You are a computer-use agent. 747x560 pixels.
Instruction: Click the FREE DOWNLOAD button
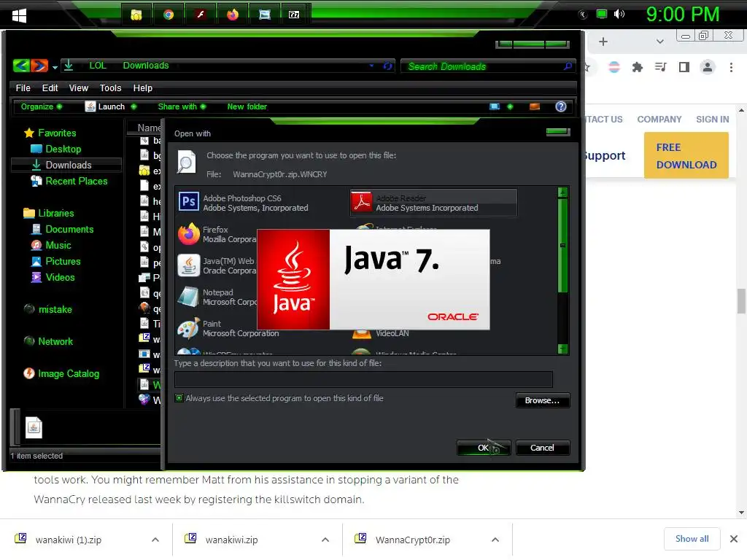point(686,156)
